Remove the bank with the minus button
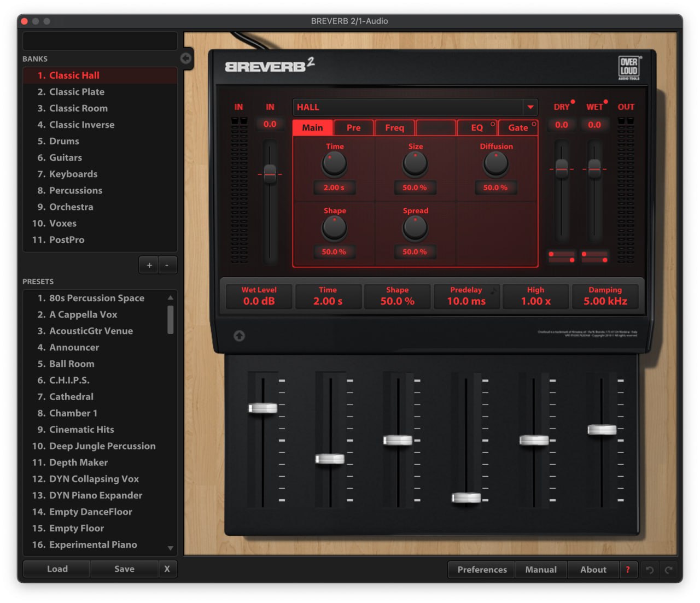The width and height of the screenshot is (700, 603). tap(167, 265)
